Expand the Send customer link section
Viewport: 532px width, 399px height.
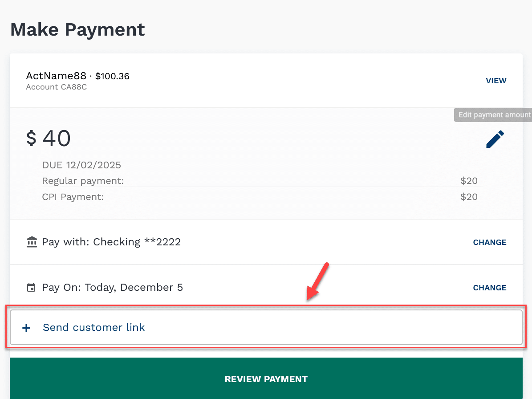point(266,327)
